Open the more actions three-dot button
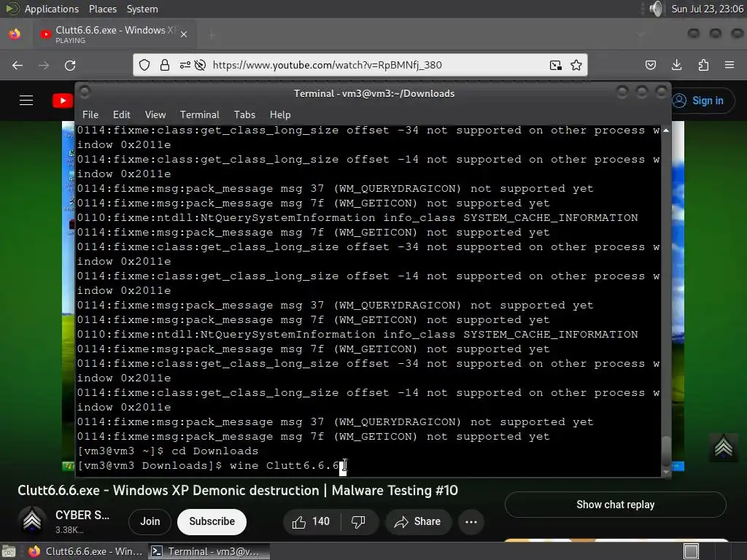Image resolution: width=747 pixels, height=560 pixels. (x=471, y=522)
